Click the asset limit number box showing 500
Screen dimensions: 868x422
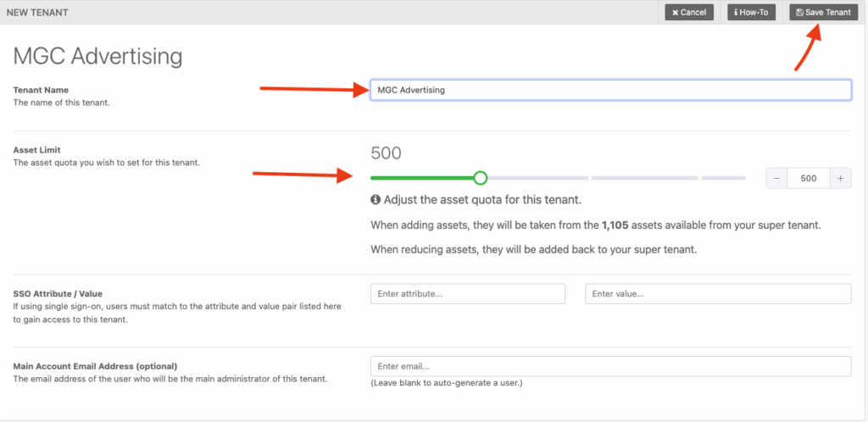pos(808,178)
